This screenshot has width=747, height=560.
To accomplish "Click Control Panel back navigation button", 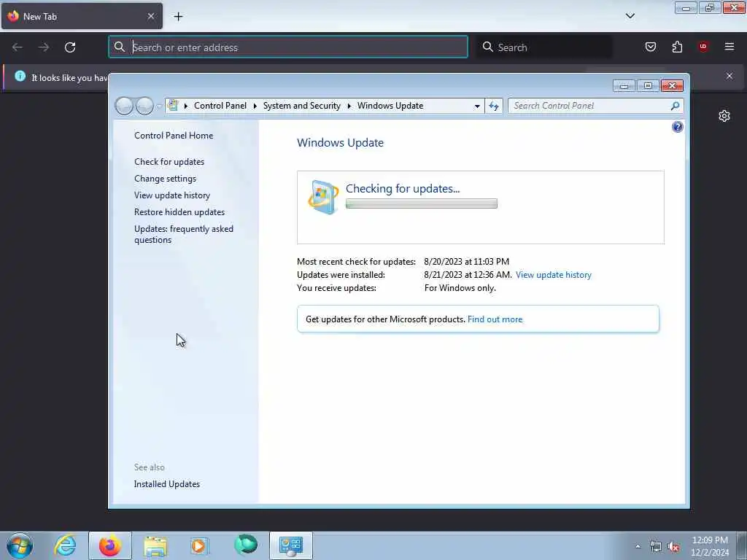I will click(x=124, y=106).
